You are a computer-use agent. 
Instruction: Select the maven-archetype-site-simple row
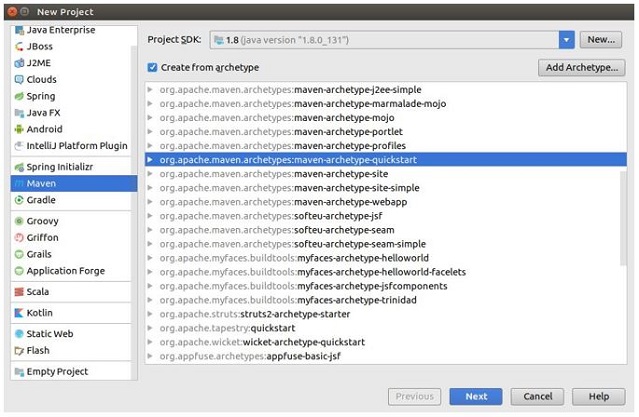pos(386,188)
